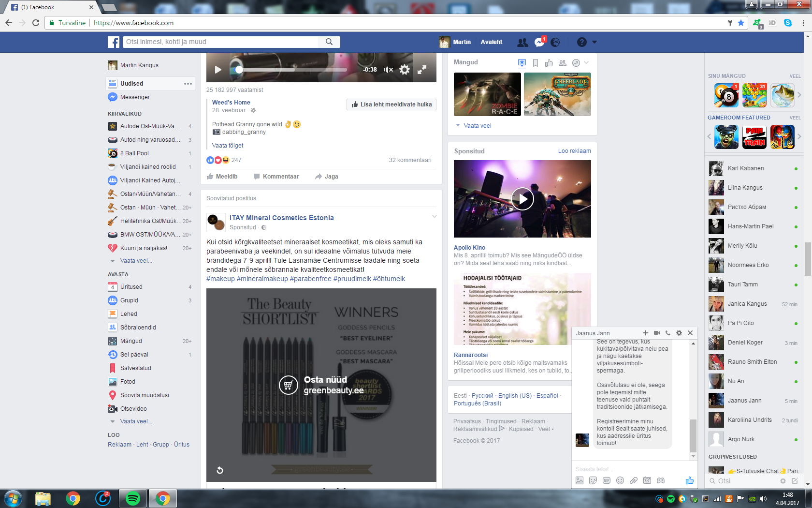Take a photo with chat camera icon

point(647,480)
